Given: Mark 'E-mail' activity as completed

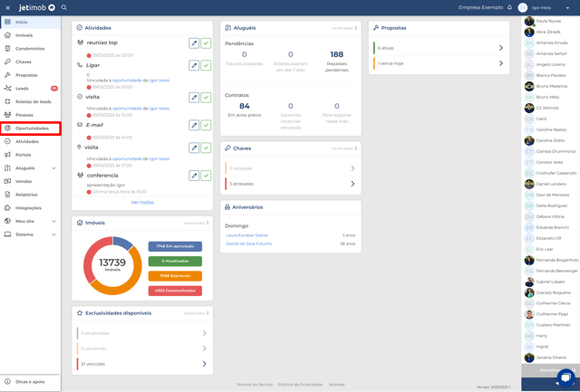Looking at the screenshot, I should pyautogui.click(x=206, y=125).
